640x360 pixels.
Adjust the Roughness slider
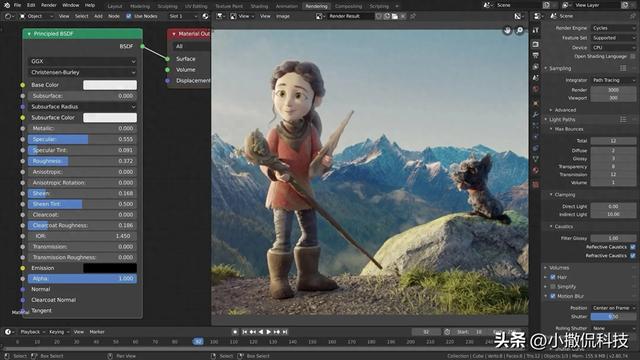click(82, 161)
